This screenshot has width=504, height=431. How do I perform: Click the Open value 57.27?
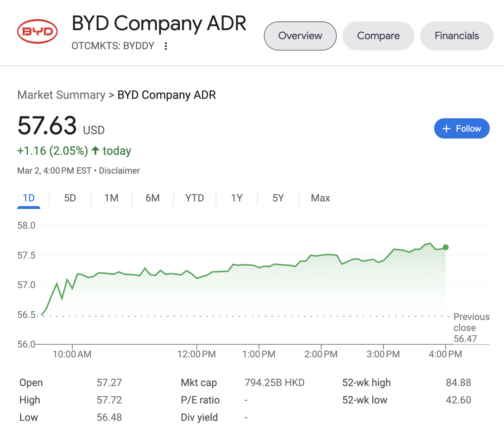click(109, 383)
